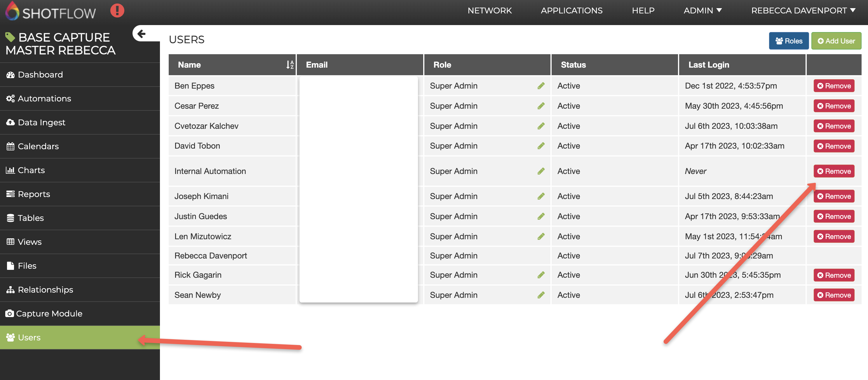Image resolution: width=868 pixels, height=380 pixels.
Task: Click the Add User button
Action: point(836,41)
